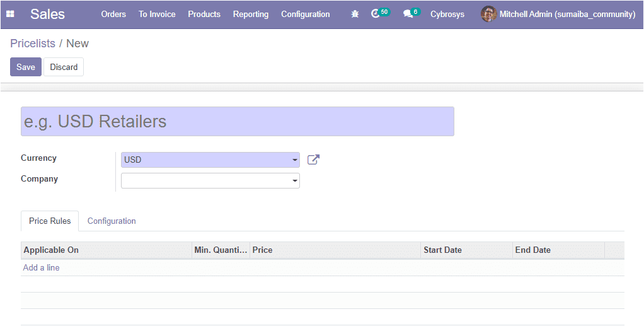644x326 pixels.
Task: Go back to Pricelists breadcrumb
Action: coord(32,43)
